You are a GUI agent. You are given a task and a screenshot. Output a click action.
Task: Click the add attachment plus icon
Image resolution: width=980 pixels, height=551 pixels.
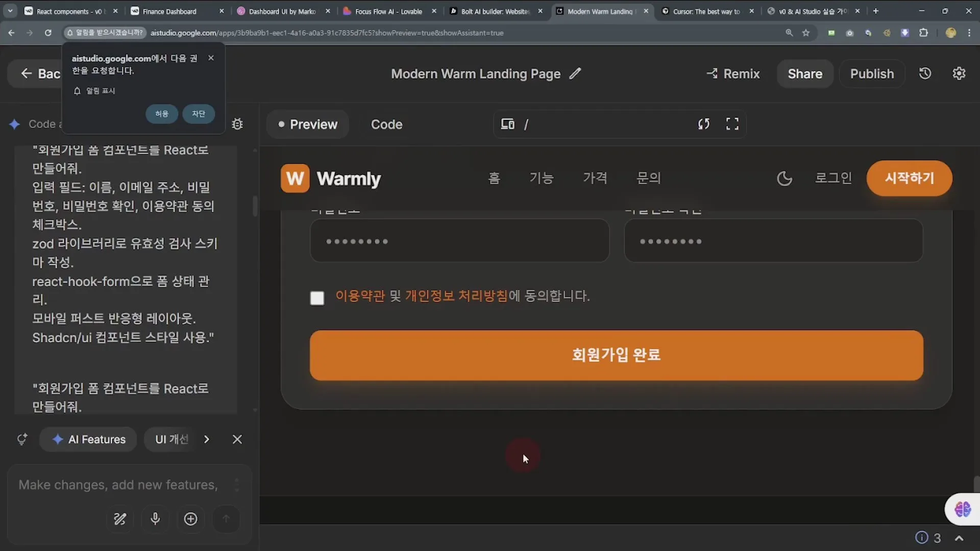pyautogui.click(x=190, y=519)
